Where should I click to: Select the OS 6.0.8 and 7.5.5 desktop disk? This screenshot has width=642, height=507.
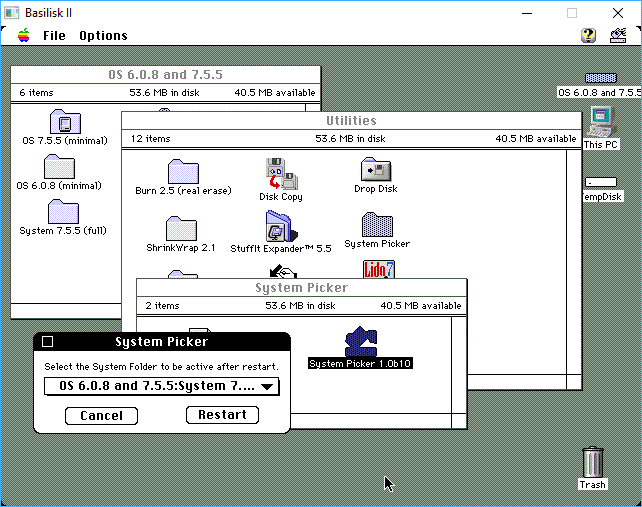click(601, 78)
